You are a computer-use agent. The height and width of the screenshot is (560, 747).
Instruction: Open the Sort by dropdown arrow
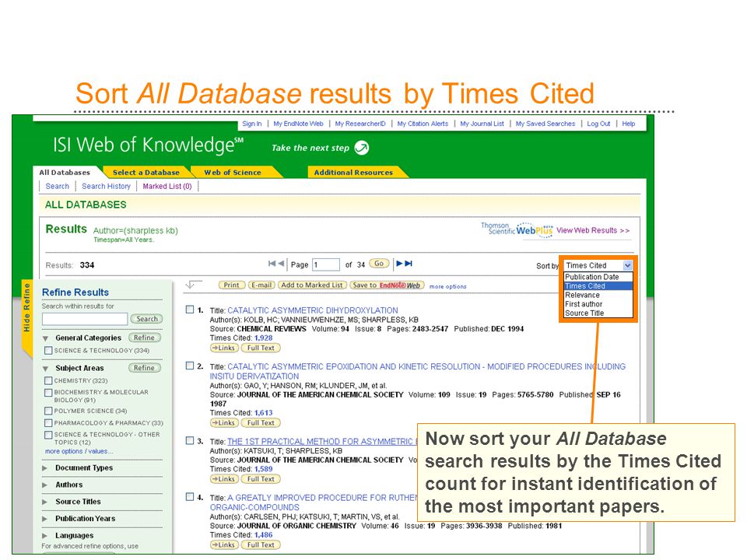pyautogui.click(x=627, y=265)
